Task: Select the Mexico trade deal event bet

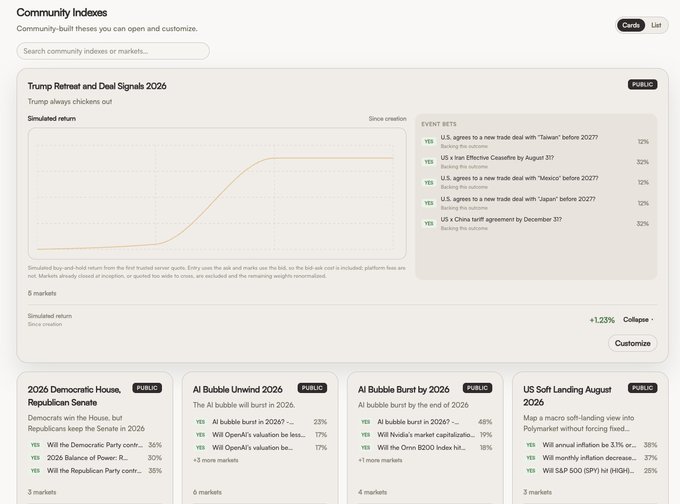Action: [x=536, y=182]
